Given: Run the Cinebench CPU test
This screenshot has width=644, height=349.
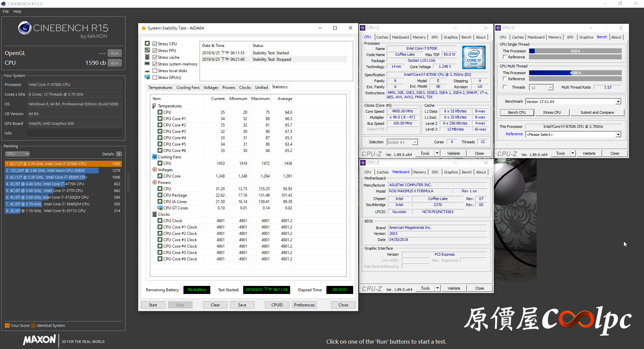Looking at the screenshot, I should click(x=114, y=63).
